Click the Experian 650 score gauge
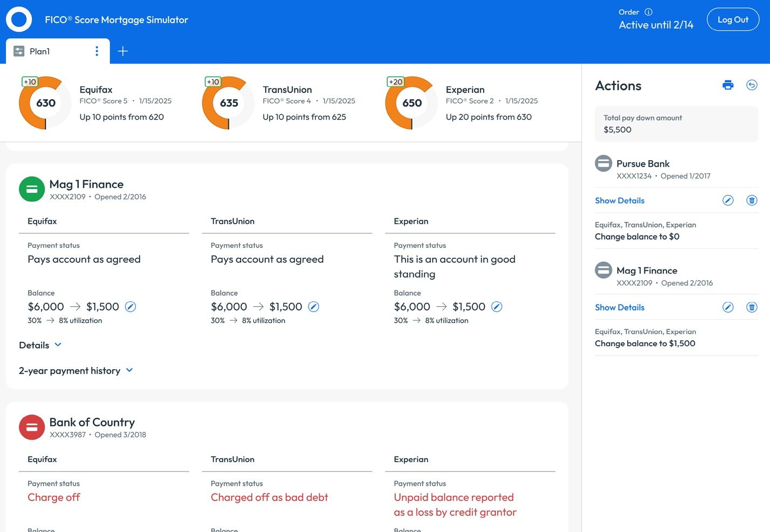This screenshot has height=532, width=770. click(x=412, y=103)
